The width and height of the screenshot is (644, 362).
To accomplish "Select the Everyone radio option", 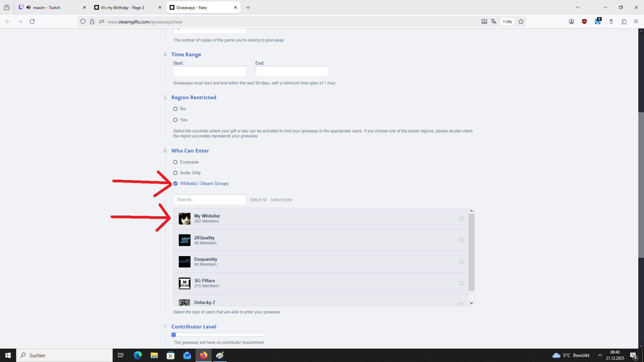I will pos(175,162).
